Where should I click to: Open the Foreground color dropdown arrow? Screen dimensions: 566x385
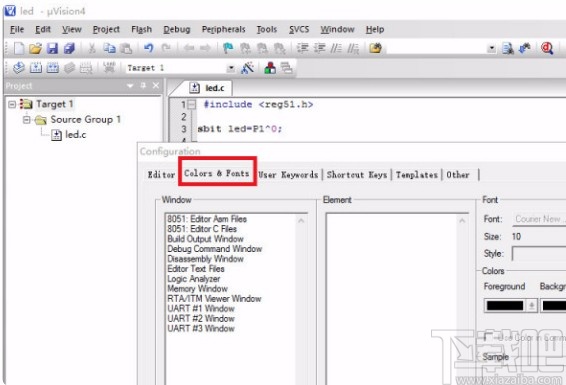coord(531,306)
